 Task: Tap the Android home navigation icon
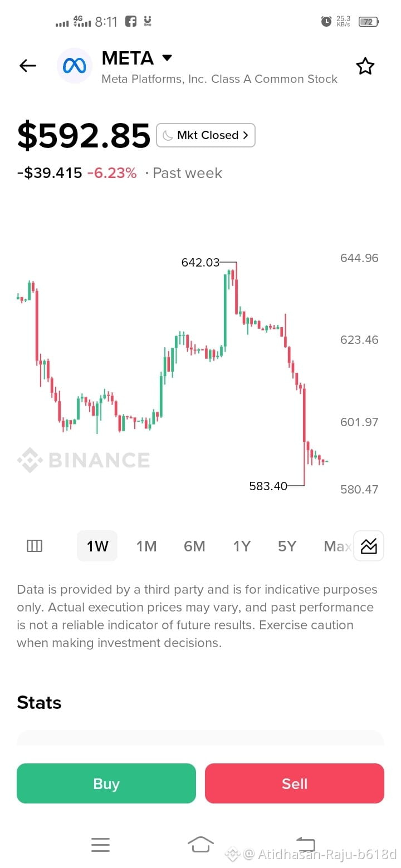200,844
